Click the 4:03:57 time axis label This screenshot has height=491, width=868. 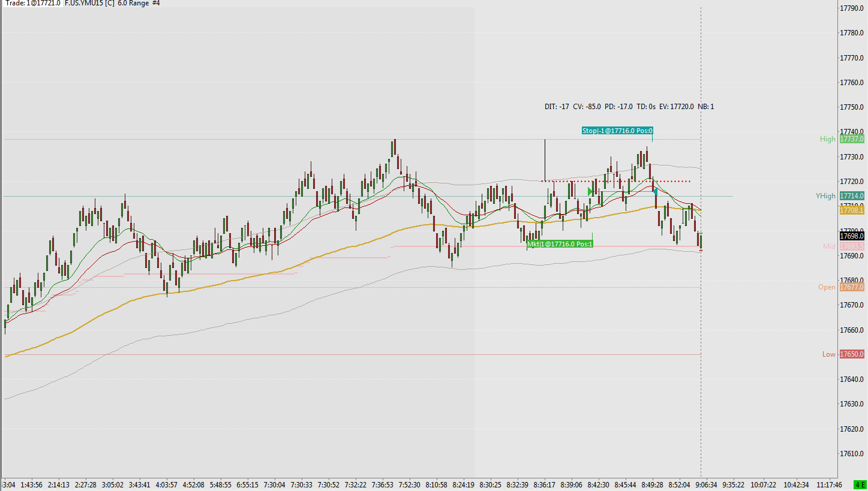[x=167, y=484]
